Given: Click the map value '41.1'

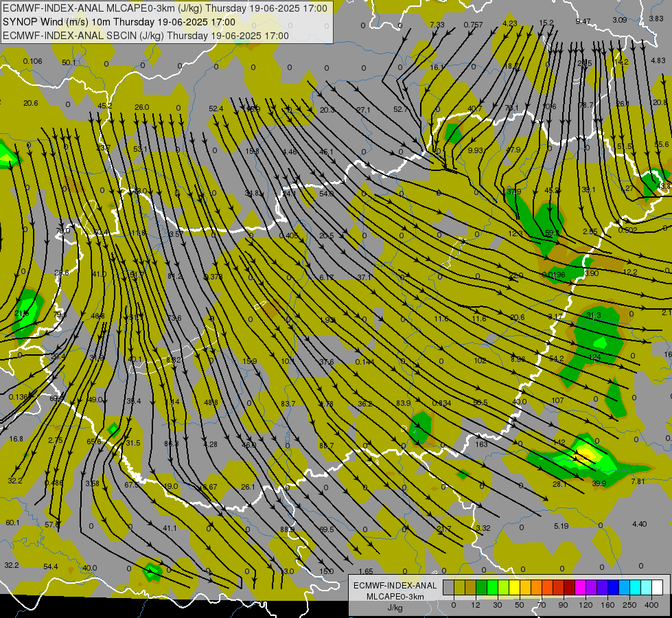Looking at the screenshot, I should click(x=170, y=528).
